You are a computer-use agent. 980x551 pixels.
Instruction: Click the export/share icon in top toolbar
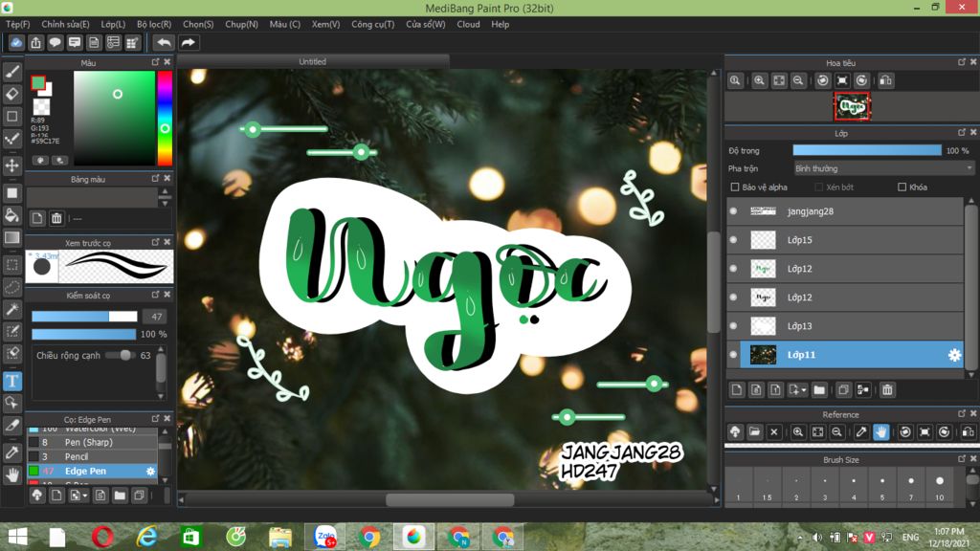(35, 42)
